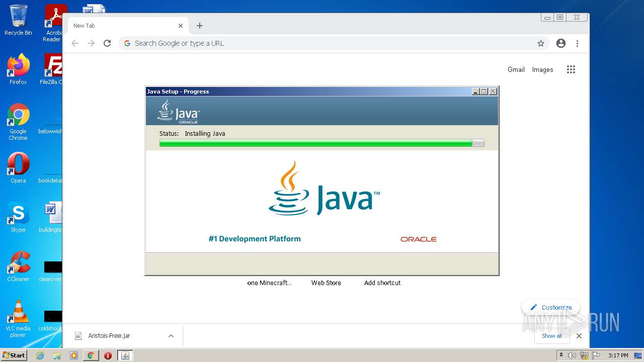Open Acrobat Reader desktop shortcut
The image size is (644, 362).
pos(53,23)
